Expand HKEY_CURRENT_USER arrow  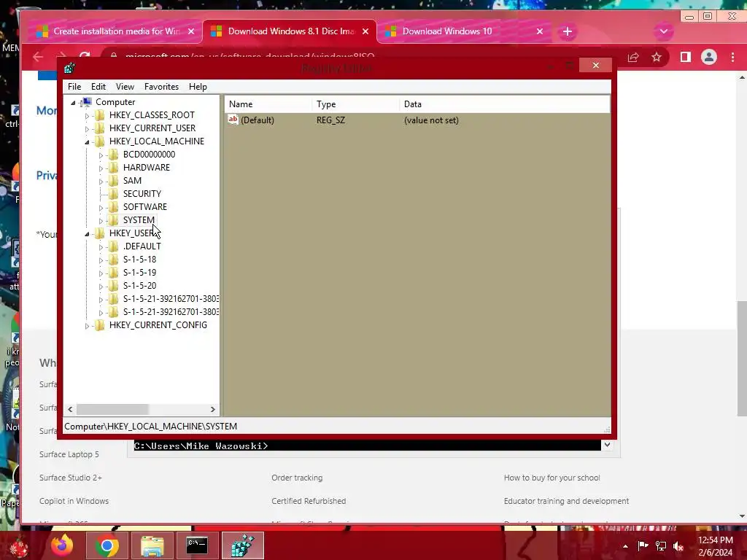(x=87, y=128)
